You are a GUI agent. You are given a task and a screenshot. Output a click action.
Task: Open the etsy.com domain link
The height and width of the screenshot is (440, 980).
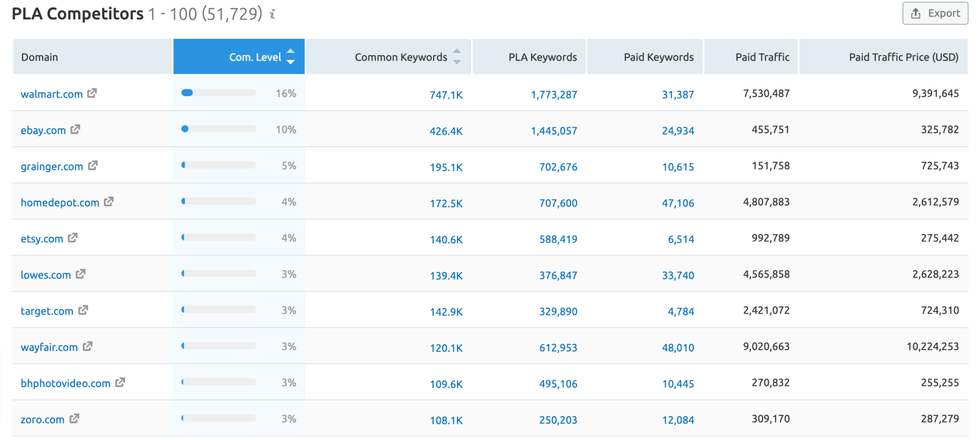[42, 239]
